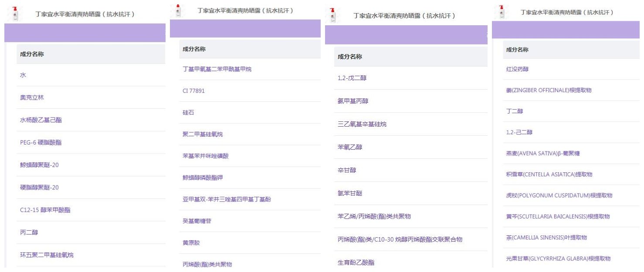
Task: Click the 生育酚乙酸酯 link
Action: pos(356,262)
